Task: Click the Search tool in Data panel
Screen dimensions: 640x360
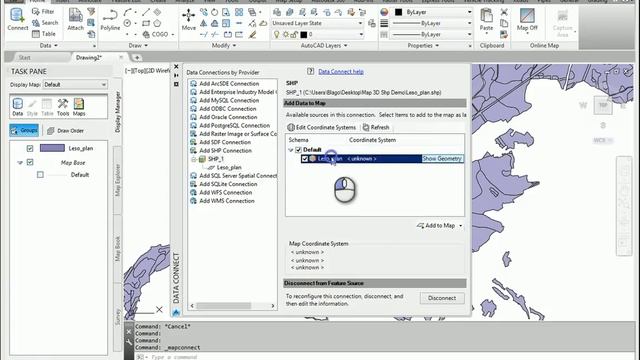Action: (x=45, y=23)
